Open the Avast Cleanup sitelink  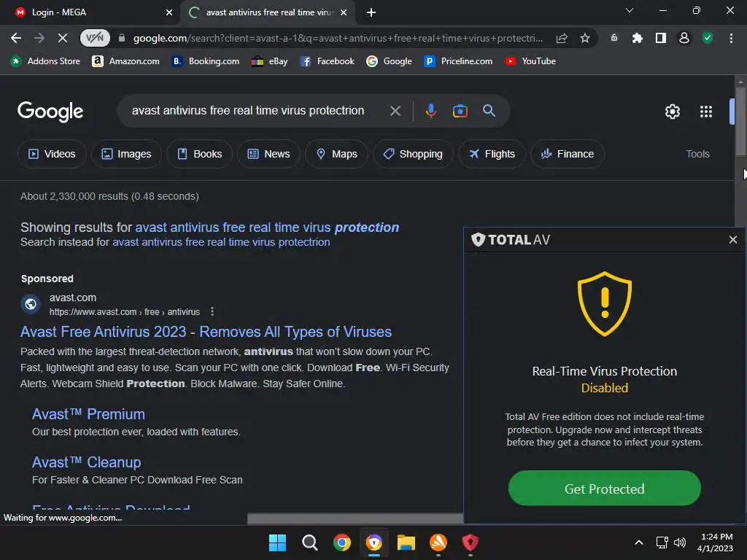[86, 462]
